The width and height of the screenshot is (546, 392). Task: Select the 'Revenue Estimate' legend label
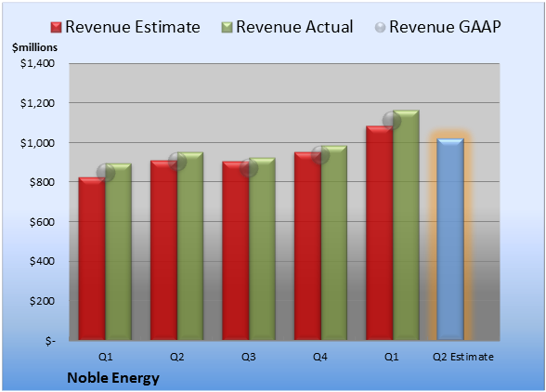(133, 27)
